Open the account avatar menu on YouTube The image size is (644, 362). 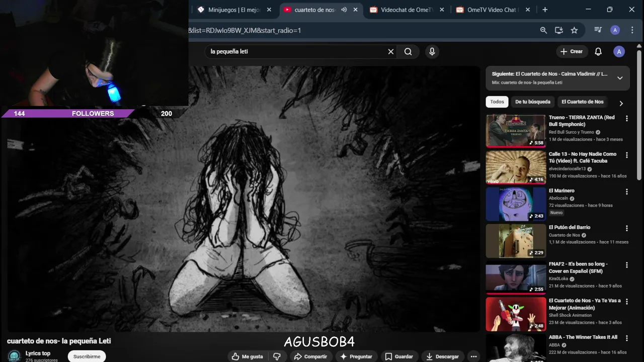(x=619, y=51)
